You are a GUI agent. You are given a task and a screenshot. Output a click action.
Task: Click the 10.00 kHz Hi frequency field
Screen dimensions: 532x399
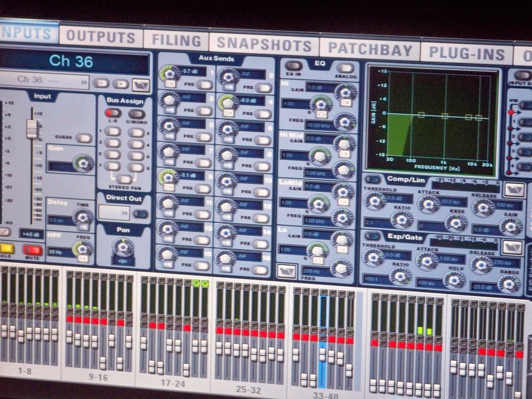point(320,125)
